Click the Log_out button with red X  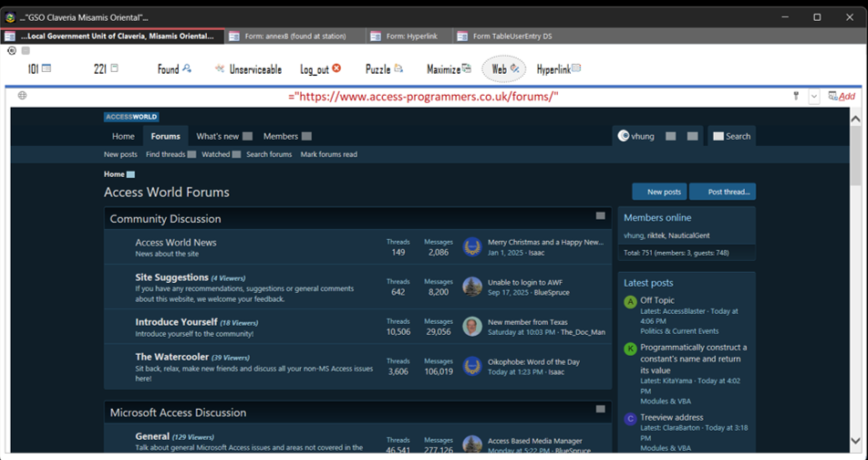click(x=321, y=69)
